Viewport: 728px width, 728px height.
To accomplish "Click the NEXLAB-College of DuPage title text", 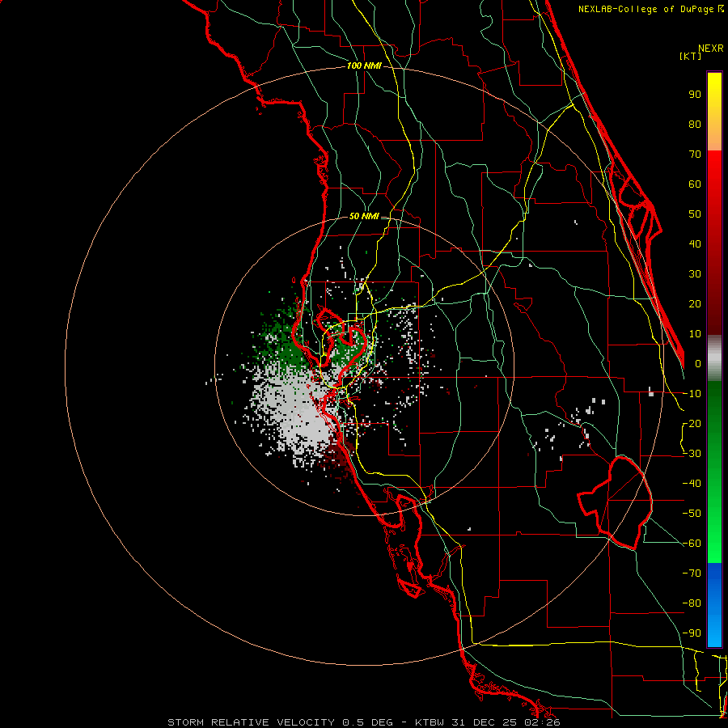I will 650,9.
